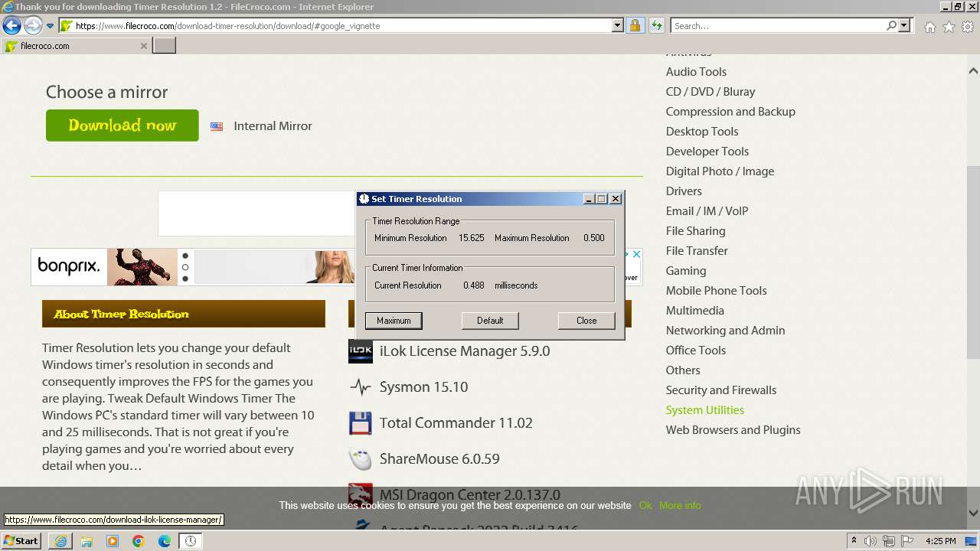Click the IE Forward arrow button
Screen dimensions: 980x551
click(33, 26)
